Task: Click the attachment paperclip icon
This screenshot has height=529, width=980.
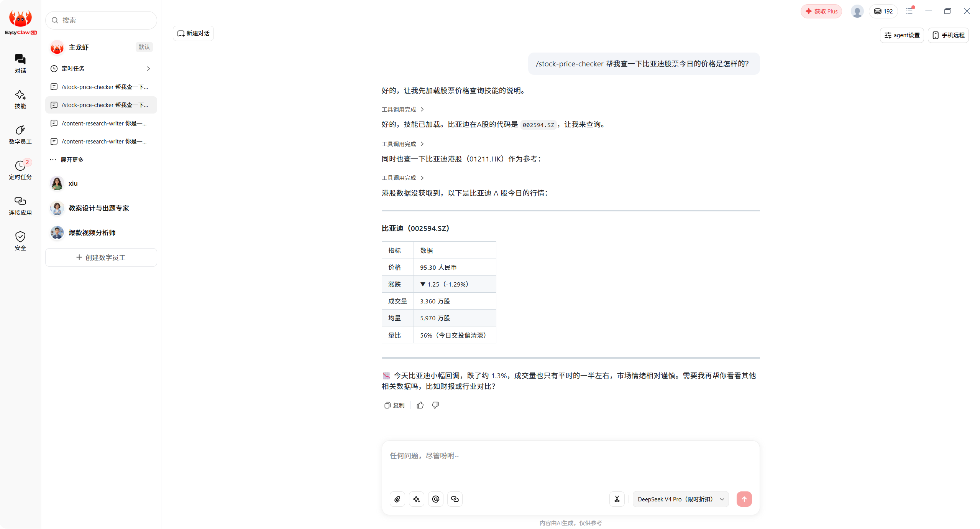Action: (397, 499)
